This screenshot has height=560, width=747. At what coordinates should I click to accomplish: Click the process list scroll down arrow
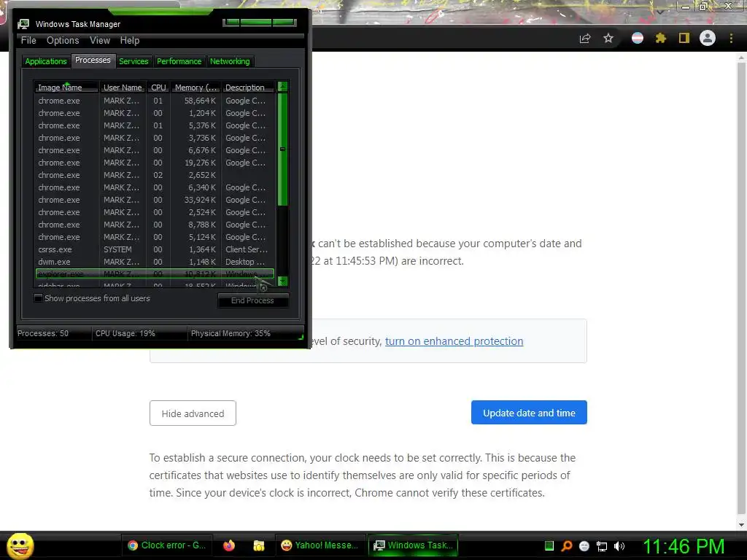(x=282, y=281)
